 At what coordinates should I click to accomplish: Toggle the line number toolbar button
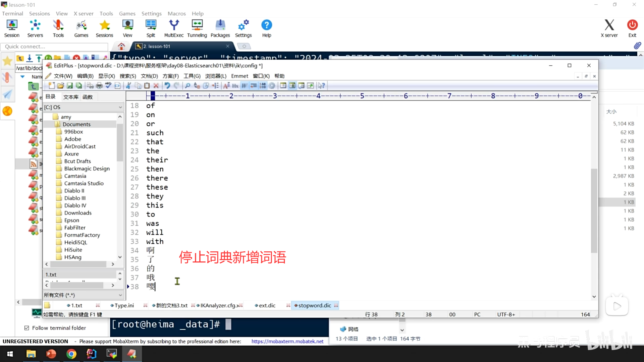click(x=263, y=86)
